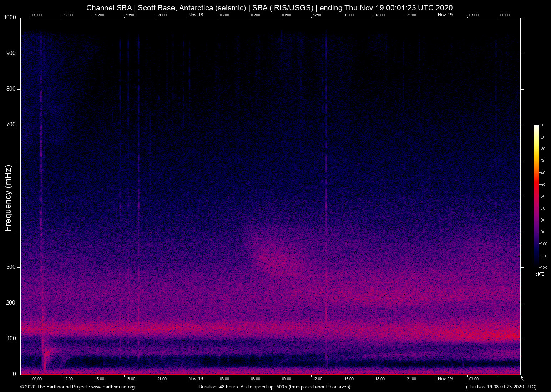Click the 100 frequency tick label
Image resolution: width=551 pixels, height=392 pixels.
click(11, 338)
